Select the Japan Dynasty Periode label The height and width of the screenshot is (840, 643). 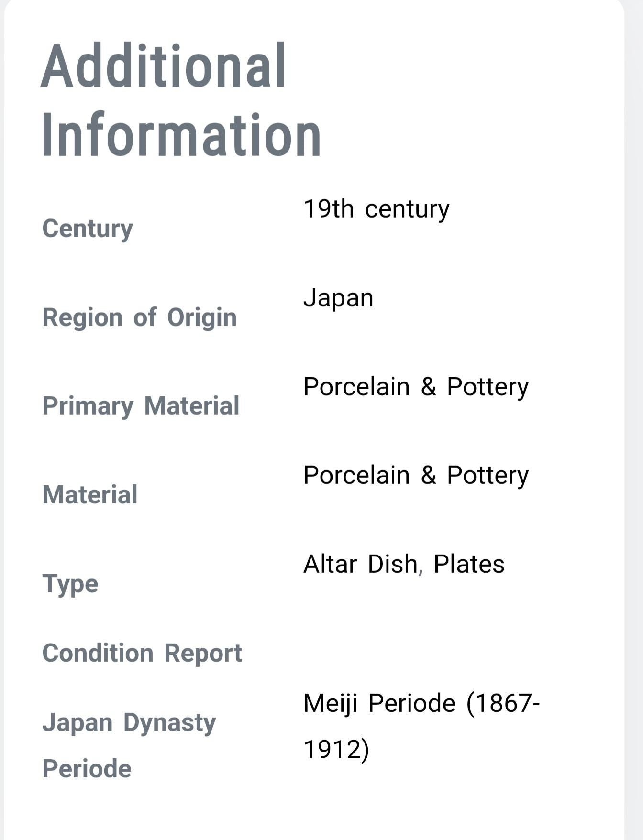coord(129,745)
